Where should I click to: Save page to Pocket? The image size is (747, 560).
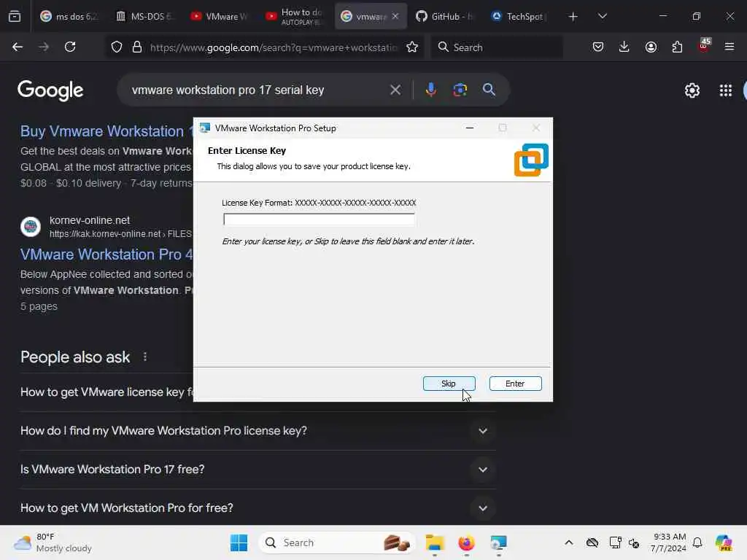pos(598,47)
